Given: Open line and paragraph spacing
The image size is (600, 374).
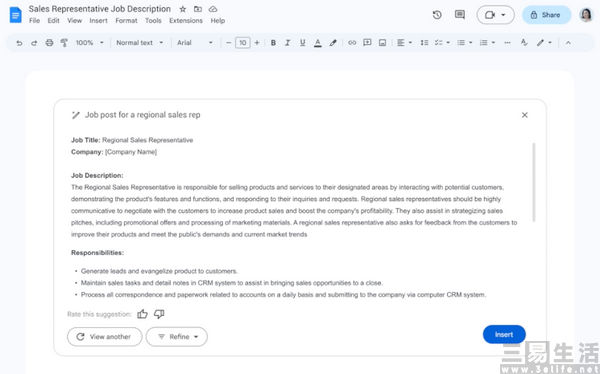Looking at the screenshot, I should [424, 43].
